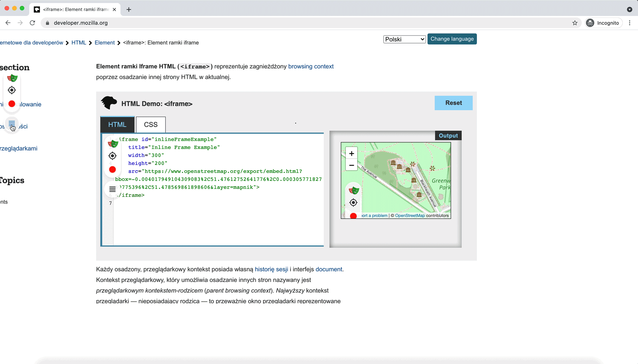Reload the current page

tap(32, 23)
